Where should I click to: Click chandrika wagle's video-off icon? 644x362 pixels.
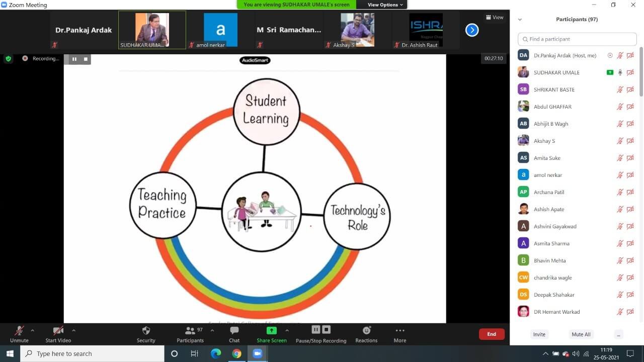[x=630, y=278]
